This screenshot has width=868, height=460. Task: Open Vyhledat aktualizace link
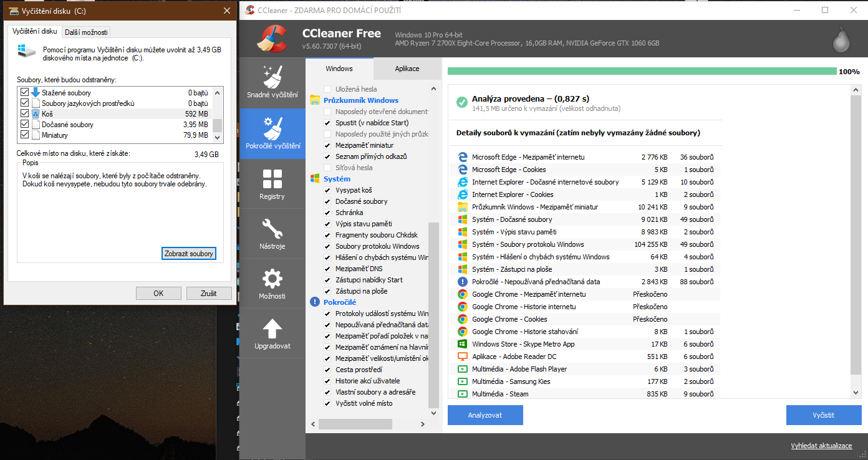(x=821, y=446)
